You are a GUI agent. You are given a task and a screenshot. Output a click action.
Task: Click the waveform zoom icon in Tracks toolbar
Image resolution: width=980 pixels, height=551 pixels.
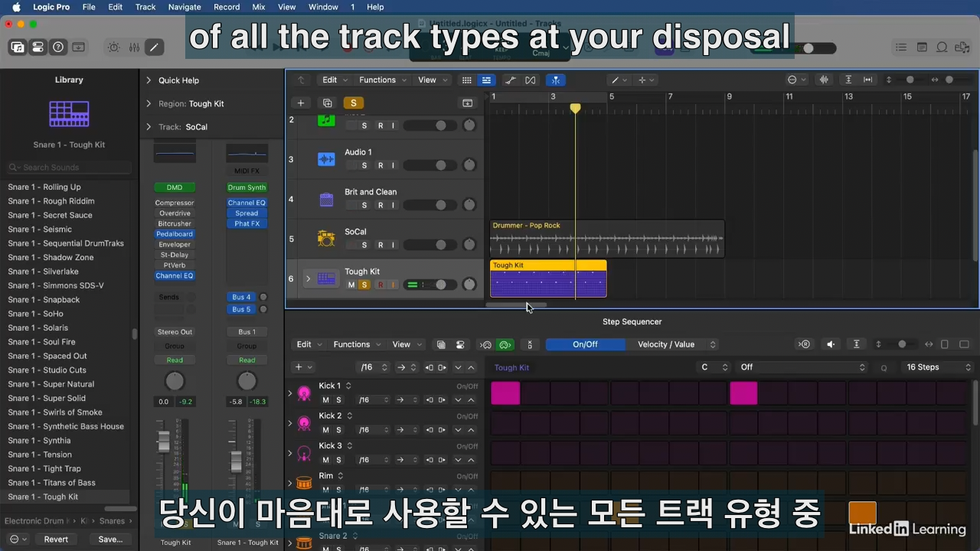click(825, 80)
